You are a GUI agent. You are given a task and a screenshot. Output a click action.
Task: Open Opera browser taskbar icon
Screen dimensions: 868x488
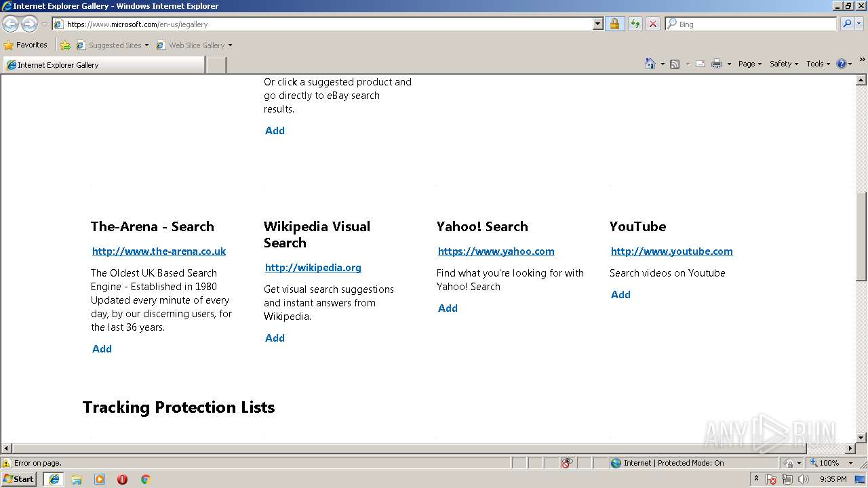(x=123, y=479)
